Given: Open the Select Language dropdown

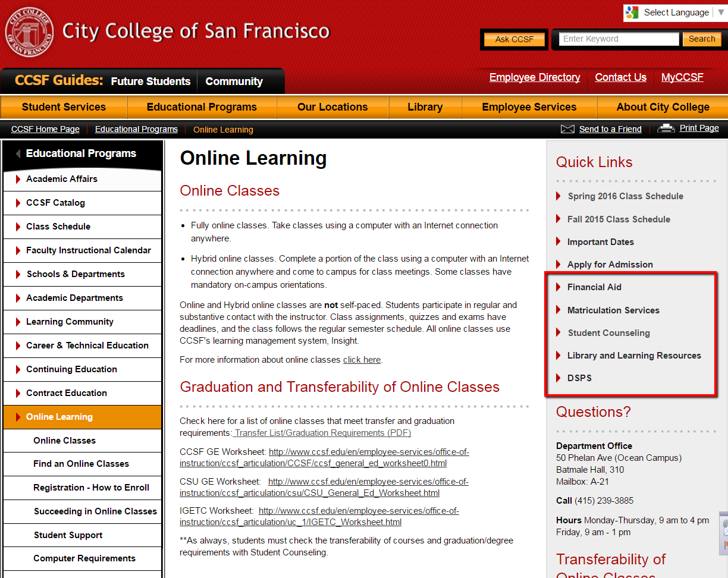Looking at the screenshot, I should coord(675,12).
